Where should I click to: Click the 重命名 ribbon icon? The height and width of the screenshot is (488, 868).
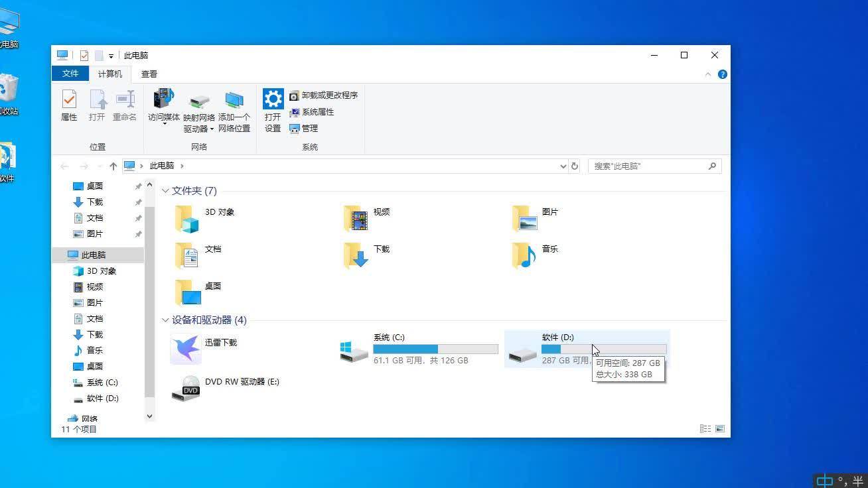(x=124, y=106)
